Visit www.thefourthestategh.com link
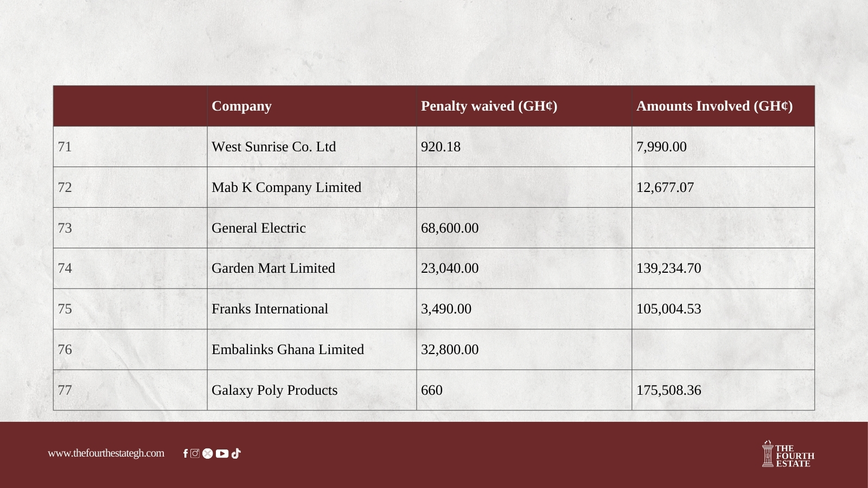 (x=106, y=453)
